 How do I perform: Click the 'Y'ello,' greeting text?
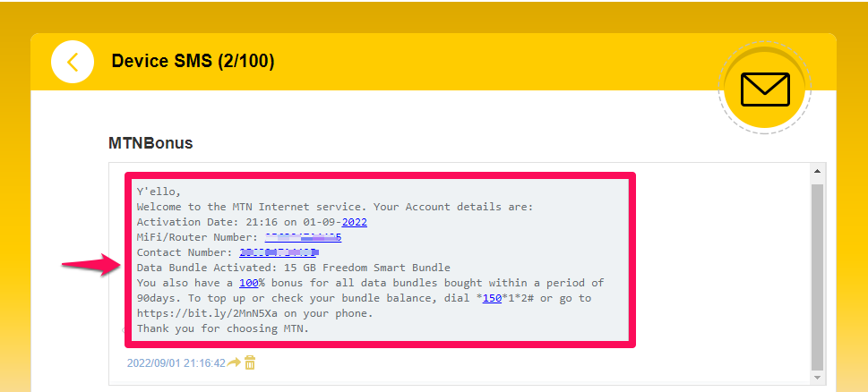[x=159, y=192]
